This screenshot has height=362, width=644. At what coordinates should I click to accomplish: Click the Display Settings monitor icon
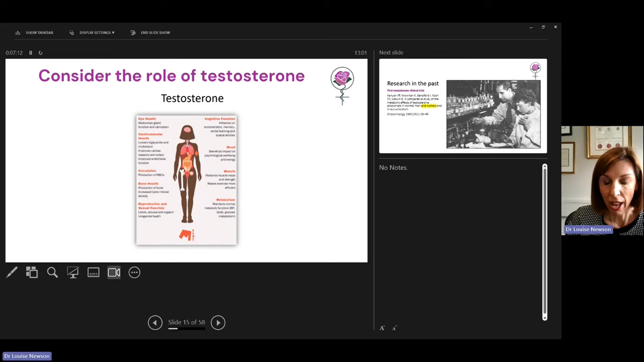point(71,33)
